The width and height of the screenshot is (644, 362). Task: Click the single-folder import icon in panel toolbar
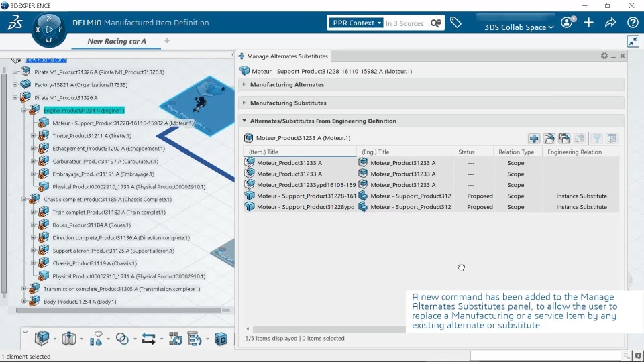tap(549, 139)
